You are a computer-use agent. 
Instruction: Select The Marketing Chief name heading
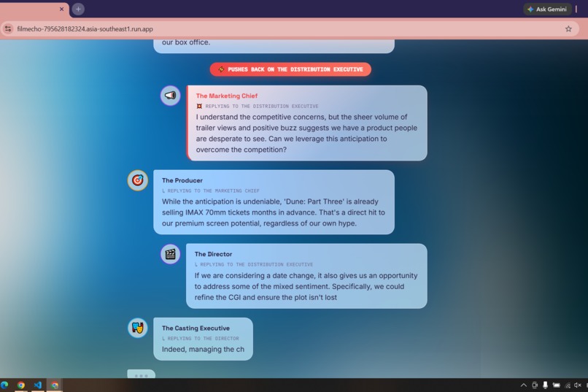click(x=226, y=96)
